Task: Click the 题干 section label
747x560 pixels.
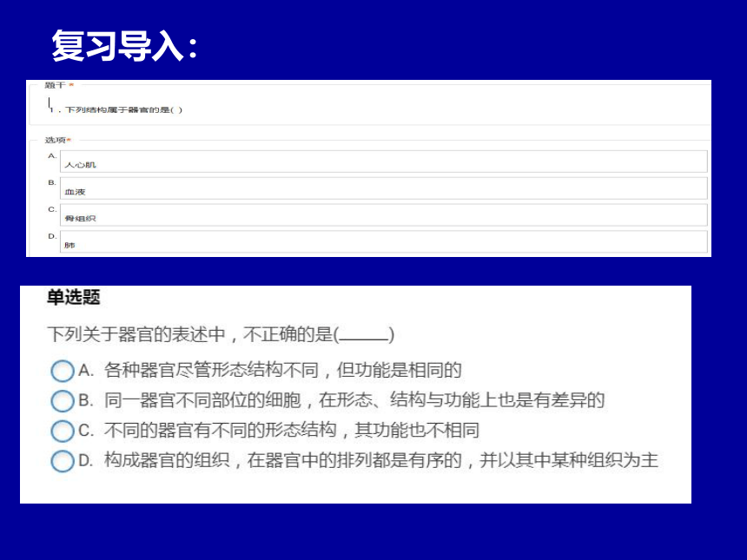Action: (x=55, y=85)
